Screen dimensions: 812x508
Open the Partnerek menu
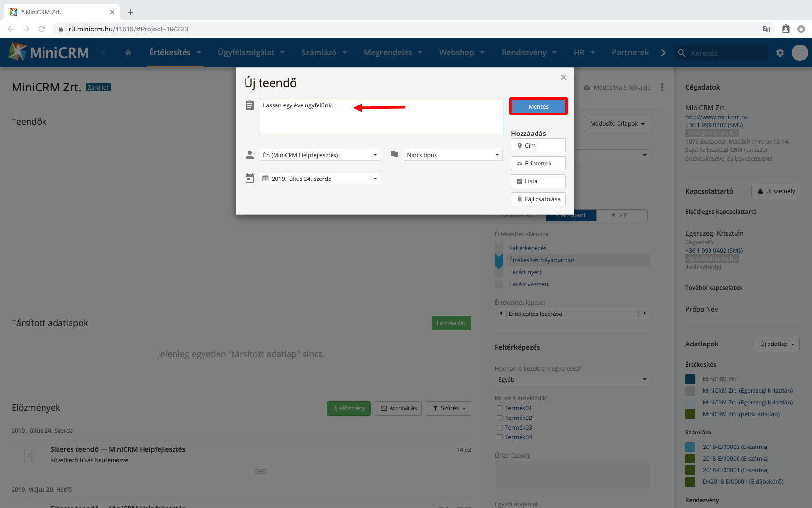tap(630, 53)
